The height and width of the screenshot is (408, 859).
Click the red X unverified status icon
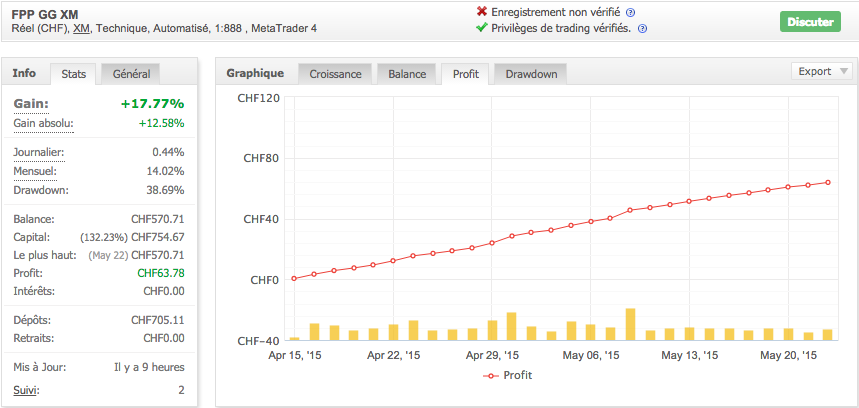pos(483,12)
